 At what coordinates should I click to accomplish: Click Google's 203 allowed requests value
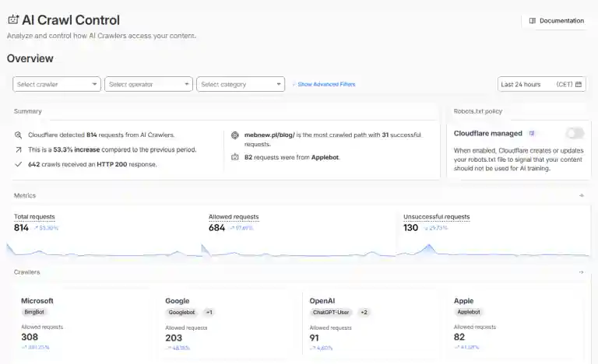click(174, 338)
